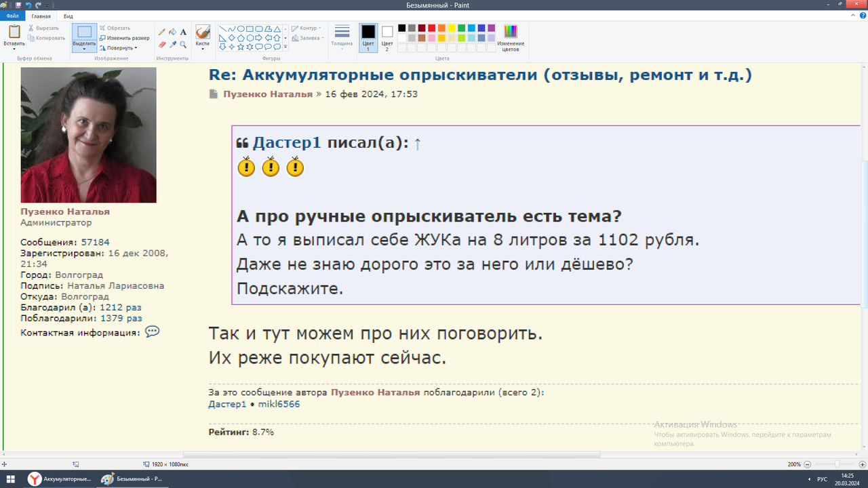
Task: Select the Fill with color bucket tool
Action: pyautogui.click(x=172, y=32)
